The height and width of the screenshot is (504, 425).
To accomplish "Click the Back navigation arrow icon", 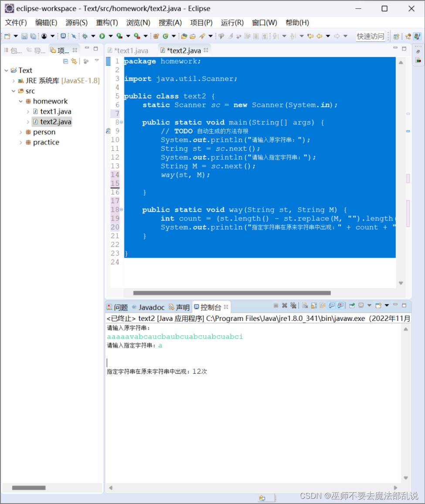I will pyautogui.click(x=319, y=36).
